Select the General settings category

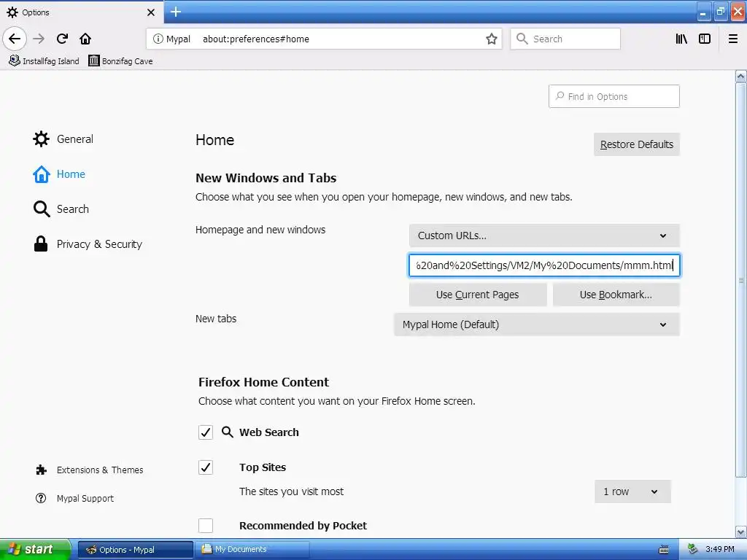click(63, 139)
